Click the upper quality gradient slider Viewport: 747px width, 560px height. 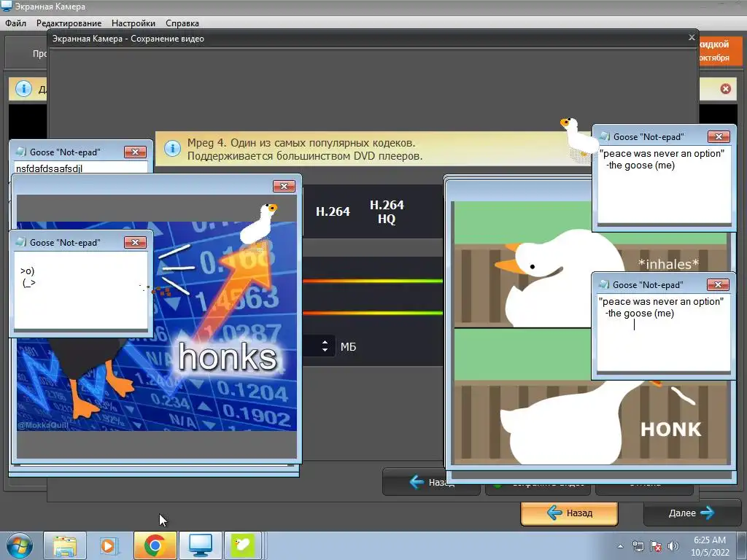pyautogui.click(x=373, y=281)
